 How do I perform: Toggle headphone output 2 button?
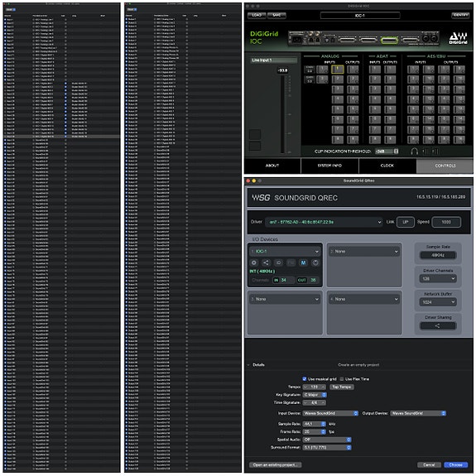pos(435,151)
